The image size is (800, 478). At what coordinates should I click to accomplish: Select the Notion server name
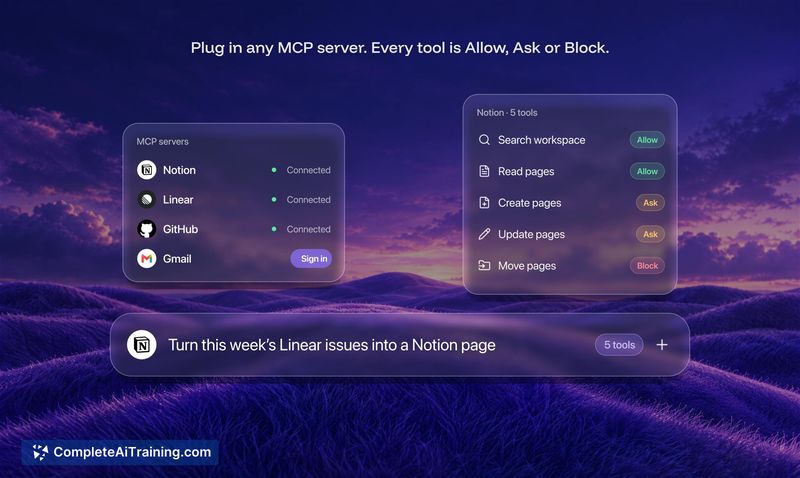coord(179,170)
